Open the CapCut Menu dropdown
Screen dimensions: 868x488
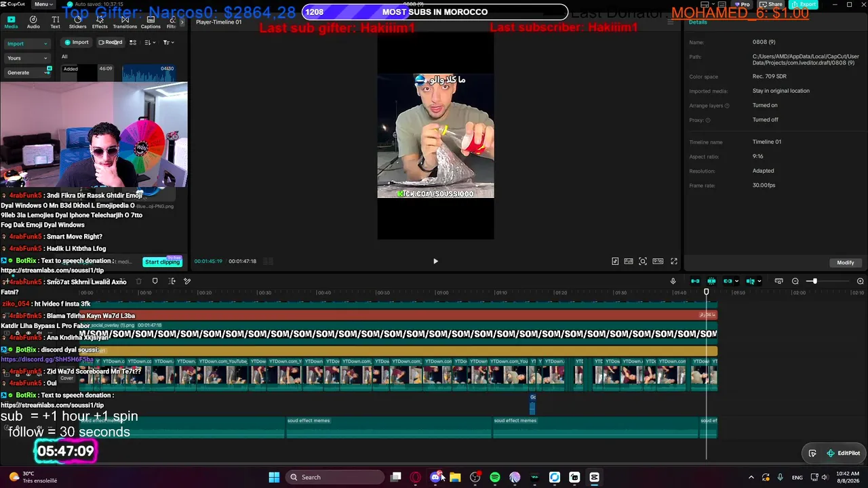tap(43, 4)
